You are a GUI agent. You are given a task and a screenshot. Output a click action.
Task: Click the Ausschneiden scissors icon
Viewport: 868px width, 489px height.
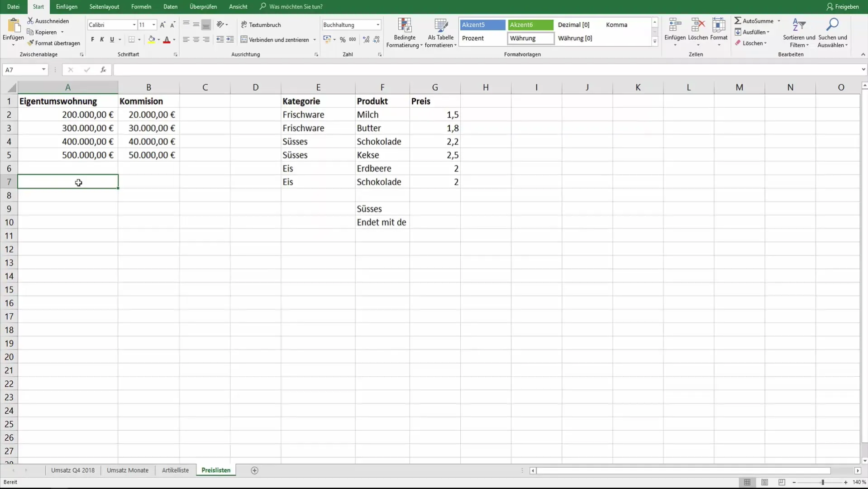tap(30, 21)
